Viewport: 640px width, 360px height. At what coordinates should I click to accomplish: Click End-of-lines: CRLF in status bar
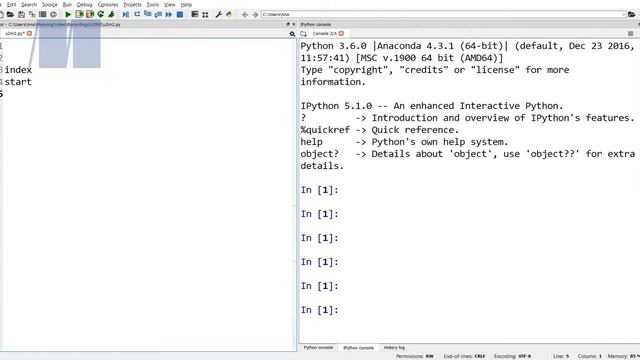pos(464,356)
